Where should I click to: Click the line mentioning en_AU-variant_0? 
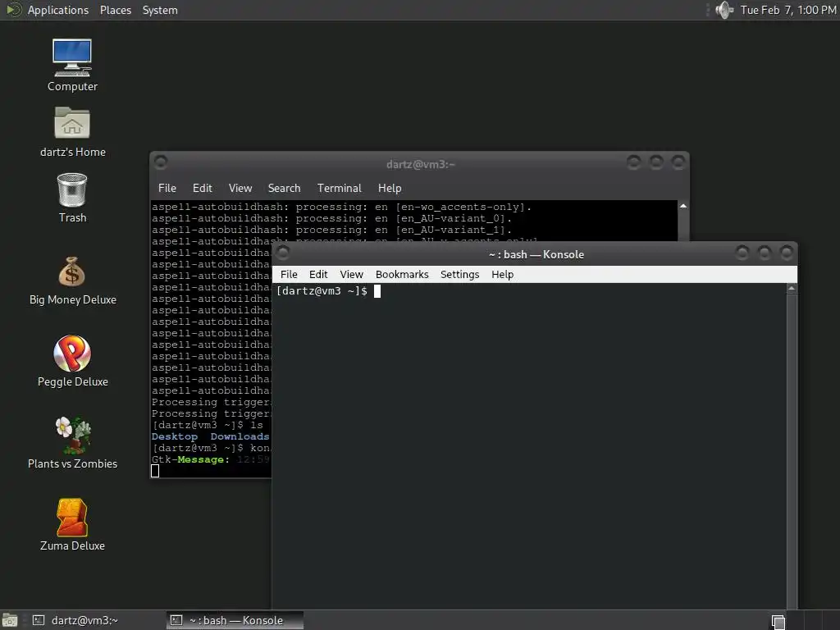point(331,218)
